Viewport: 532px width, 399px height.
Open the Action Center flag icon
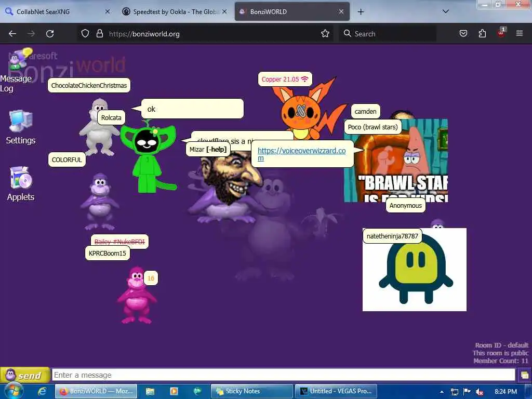coord(467,392)
